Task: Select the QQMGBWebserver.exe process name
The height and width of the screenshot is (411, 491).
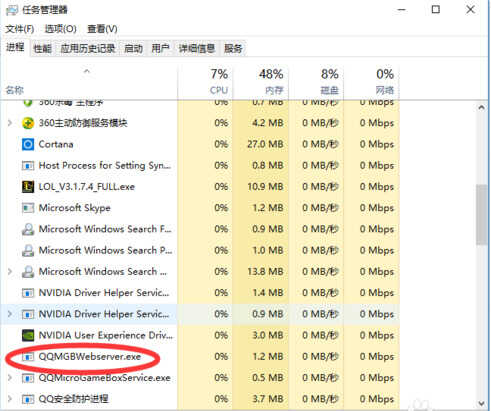Action: tap(90, 357)
